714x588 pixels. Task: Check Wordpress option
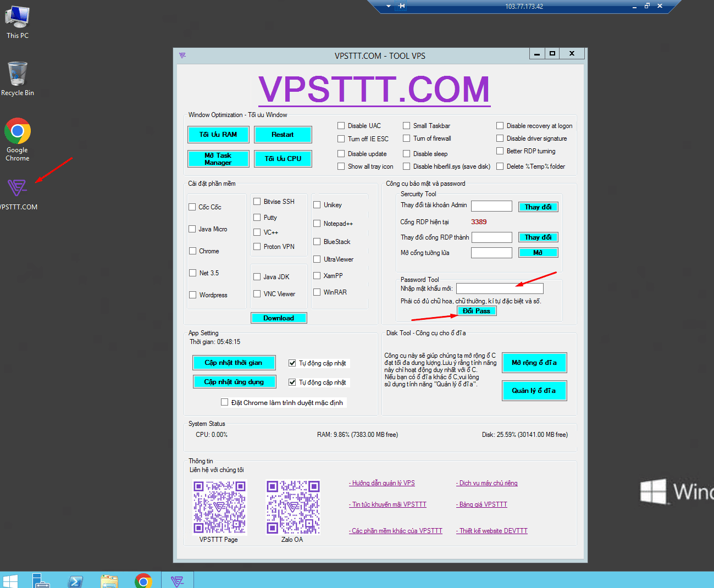[193, 295]
